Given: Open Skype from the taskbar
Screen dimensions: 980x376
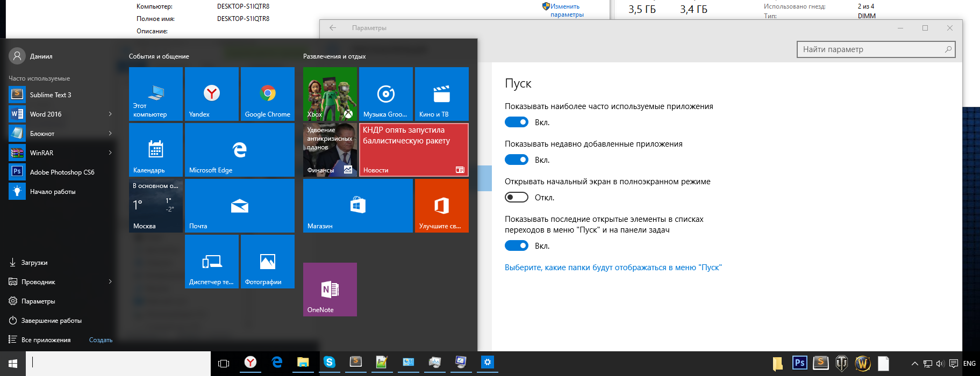Looking at the screenshot, I should (330, 363).
